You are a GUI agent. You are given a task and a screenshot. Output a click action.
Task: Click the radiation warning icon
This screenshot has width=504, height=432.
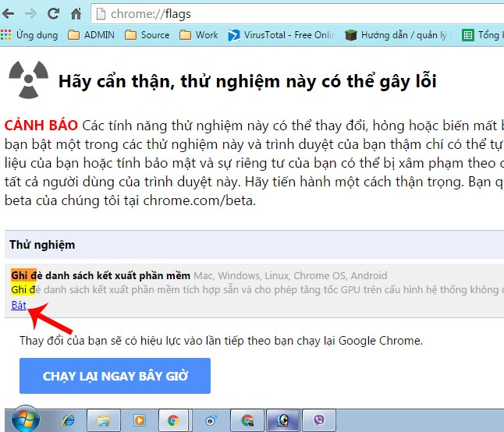29,79
